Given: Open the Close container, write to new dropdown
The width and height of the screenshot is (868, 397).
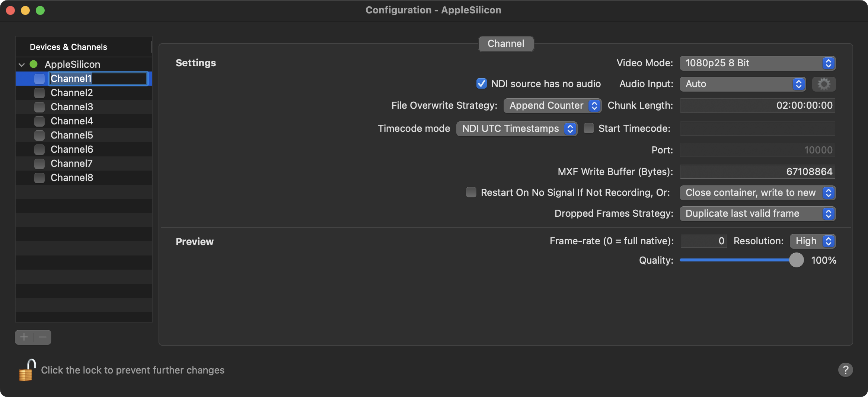Looking at the screenshot, I should tap(757, 193).
